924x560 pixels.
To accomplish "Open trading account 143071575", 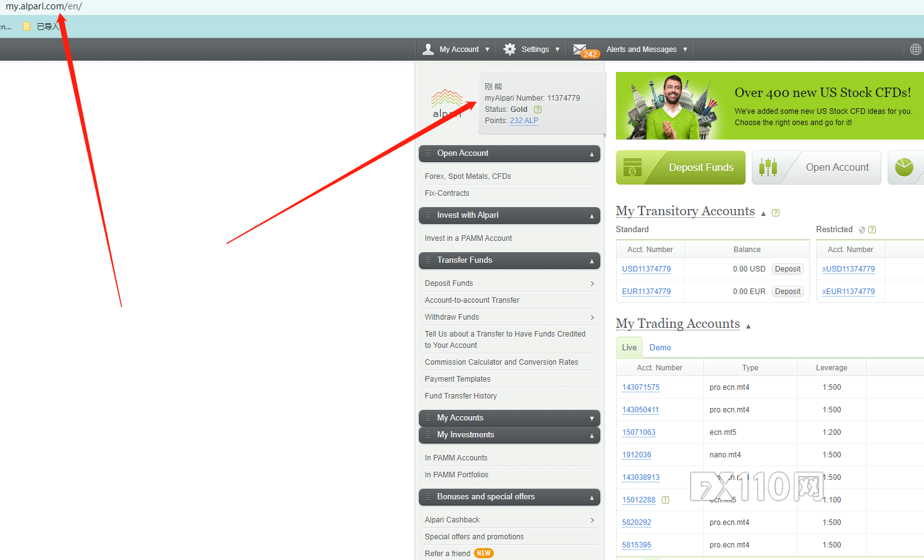I will pos(640,387).
